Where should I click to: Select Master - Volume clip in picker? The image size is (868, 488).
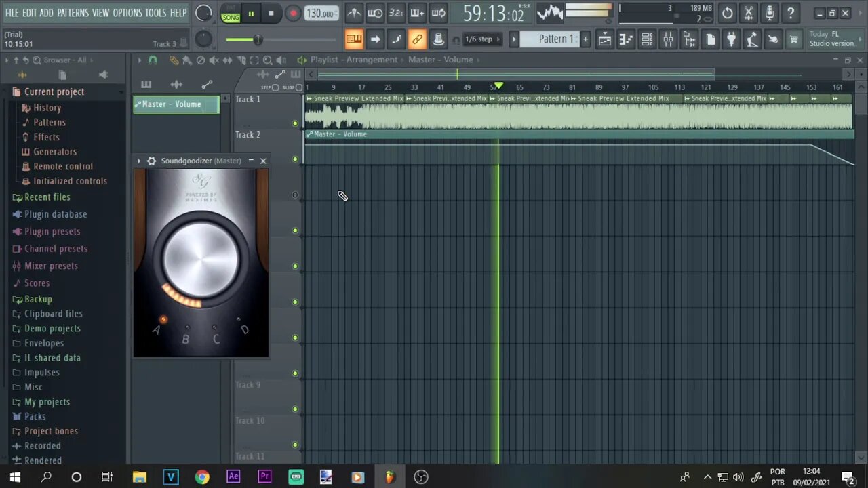point(176,104)
